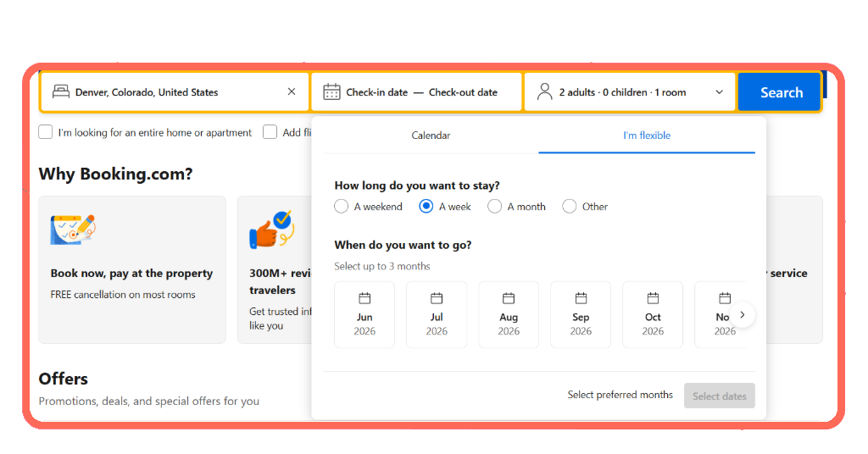
Task: Select the 'A week' radio option
Action: 426,207
